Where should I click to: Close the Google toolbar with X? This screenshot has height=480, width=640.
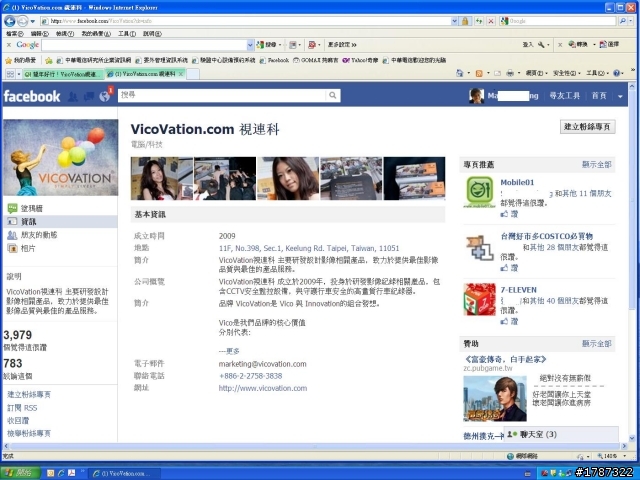9,44
